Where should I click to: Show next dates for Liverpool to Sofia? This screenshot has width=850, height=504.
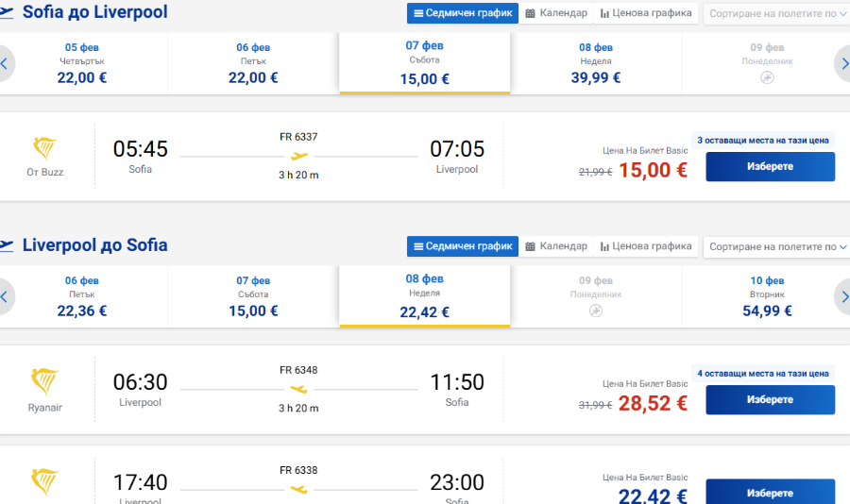click(x=842, y=297)
